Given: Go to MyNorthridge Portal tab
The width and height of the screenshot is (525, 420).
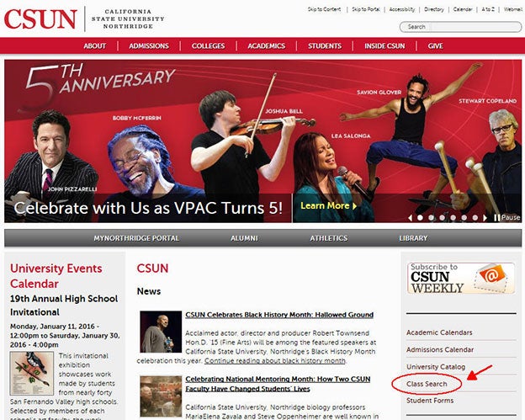Looking at the screenshot, I should [136, 238].
